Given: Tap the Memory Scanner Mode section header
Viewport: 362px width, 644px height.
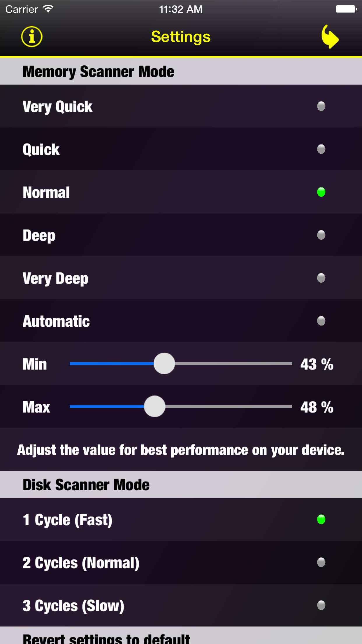Looking at the screenshot, I should pyautogui.click(x=99, y=71).
